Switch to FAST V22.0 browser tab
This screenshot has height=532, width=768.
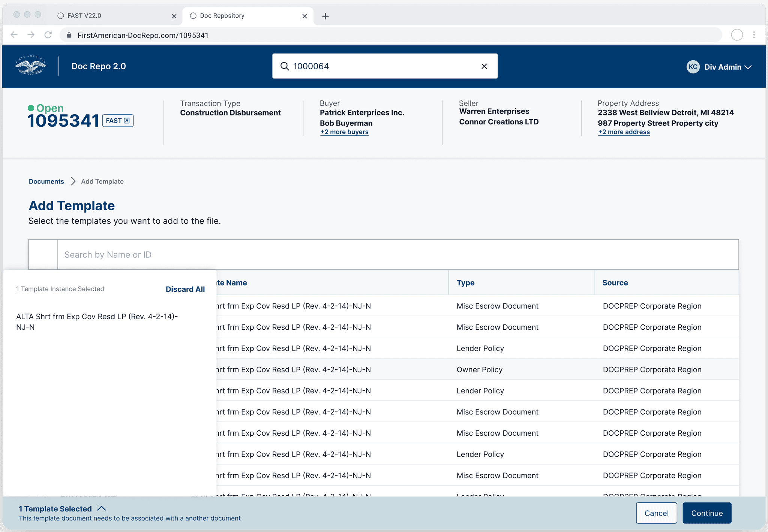click(84, 16)
